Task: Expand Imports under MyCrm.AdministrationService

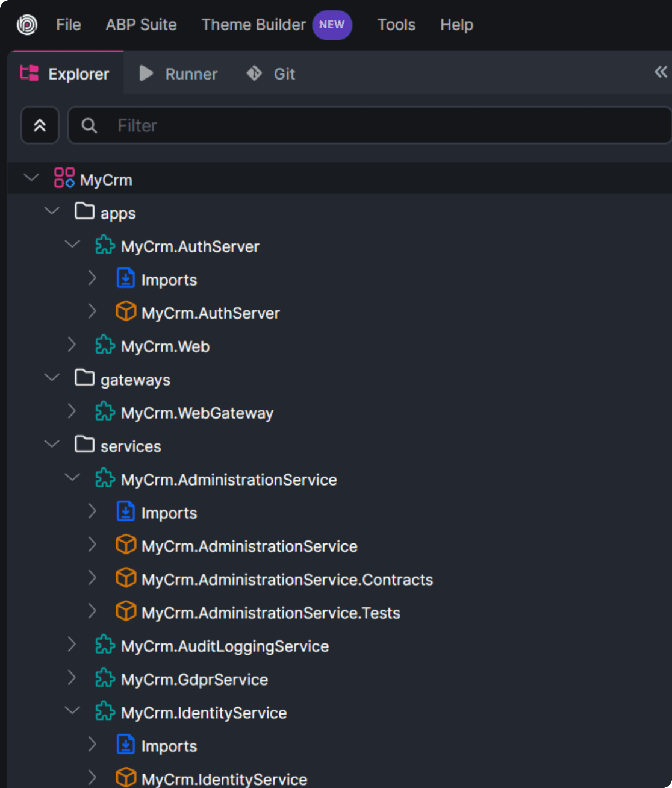Action: point(93,511)
